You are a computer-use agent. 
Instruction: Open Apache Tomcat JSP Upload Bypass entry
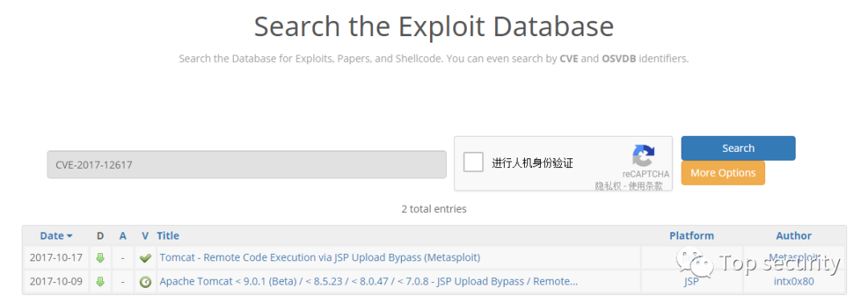point(369,281)
